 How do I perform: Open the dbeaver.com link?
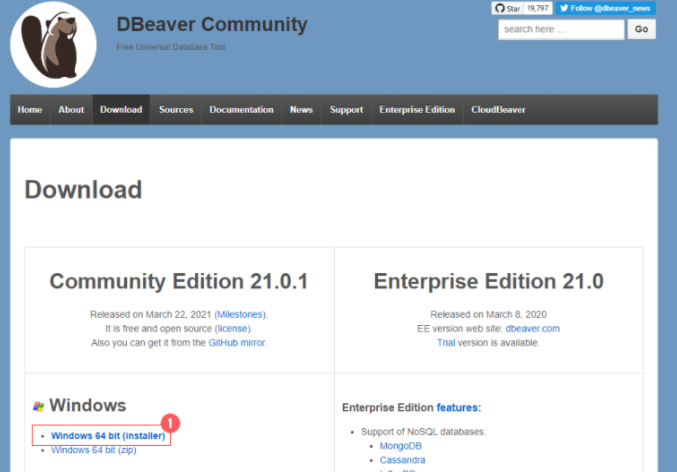coord(532,329)
